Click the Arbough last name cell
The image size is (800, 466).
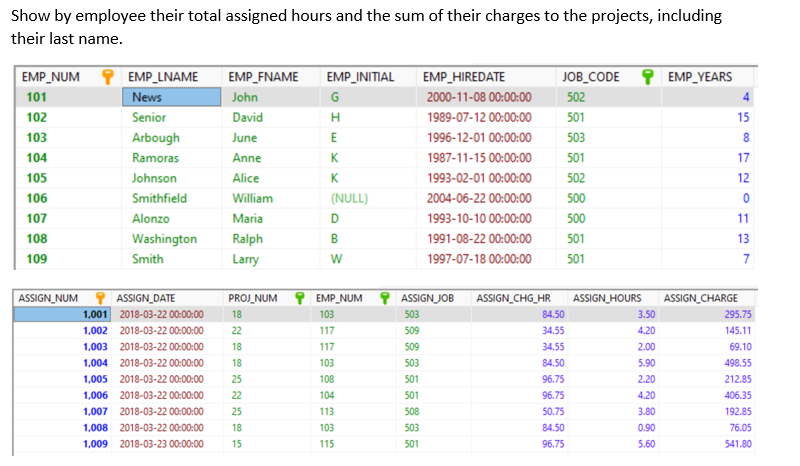click(171, 138)
